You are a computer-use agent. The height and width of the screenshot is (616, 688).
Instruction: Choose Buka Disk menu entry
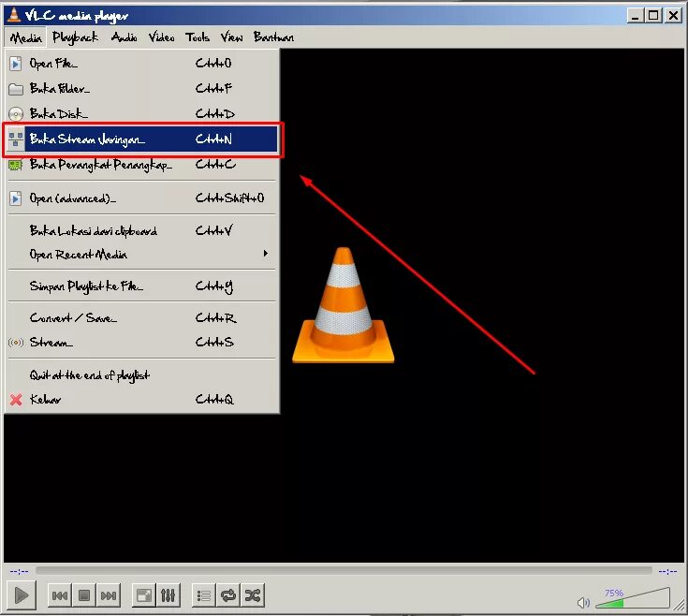click(x=142, y=114)
